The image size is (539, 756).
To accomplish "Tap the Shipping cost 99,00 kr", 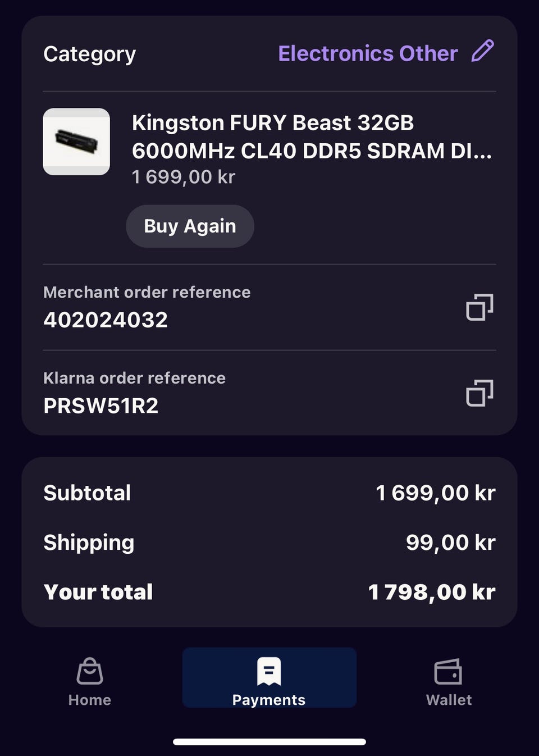I will click(450, 543).
